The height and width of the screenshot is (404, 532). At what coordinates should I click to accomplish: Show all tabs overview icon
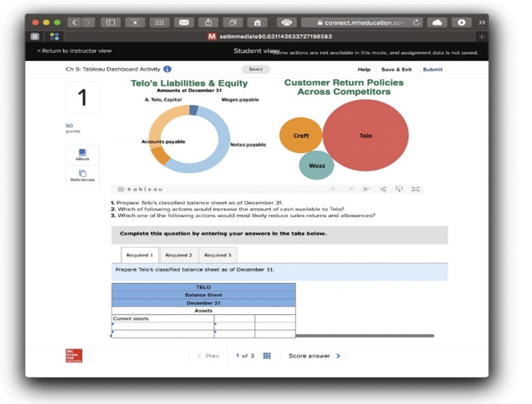coord(233,23)
